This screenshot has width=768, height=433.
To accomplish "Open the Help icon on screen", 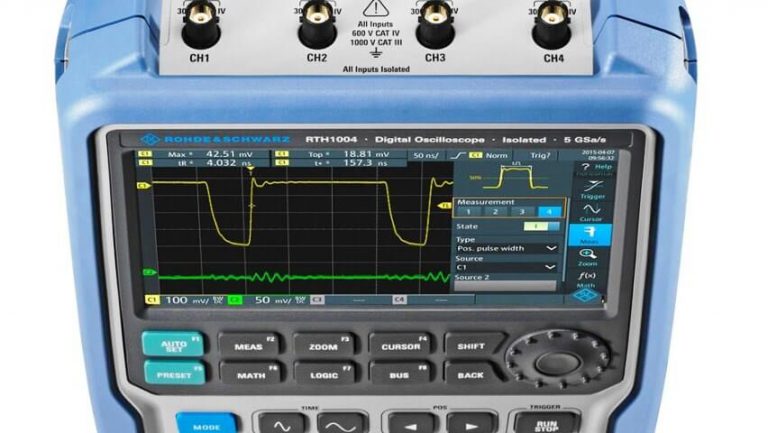I will pos(595,169).
